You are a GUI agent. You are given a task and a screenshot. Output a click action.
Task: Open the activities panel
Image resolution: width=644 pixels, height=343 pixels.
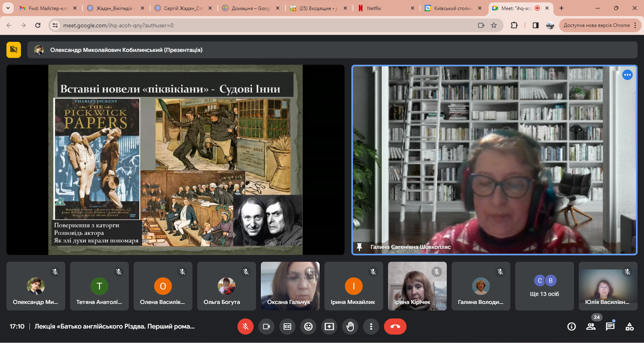coord(630,327)
